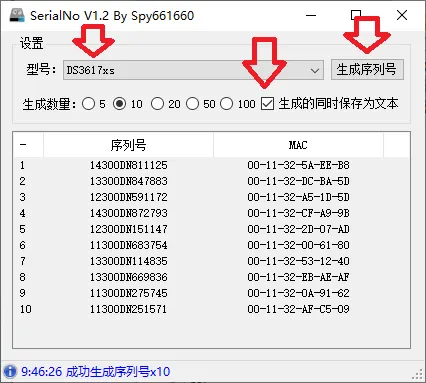The height and width of the screenshot is (383, 426).
Task: Select serial number 1330ODN114835
Action: pos(128,261)
